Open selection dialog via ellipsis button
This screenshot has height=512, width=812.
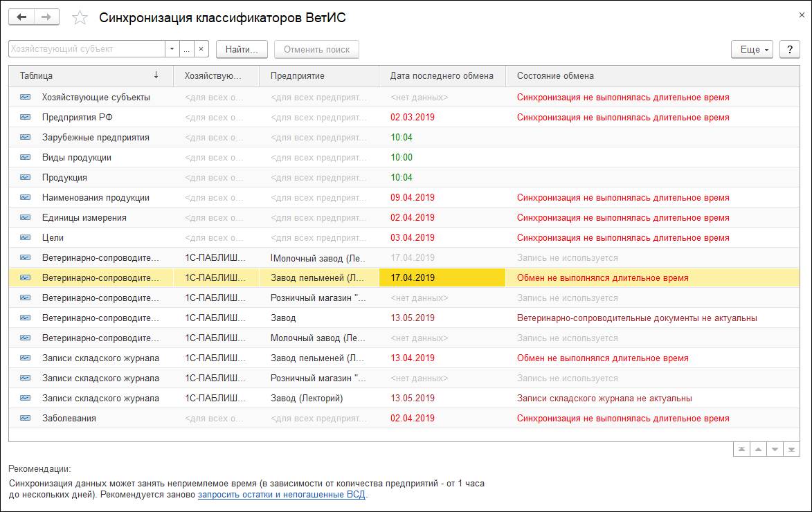coord(186,49)
